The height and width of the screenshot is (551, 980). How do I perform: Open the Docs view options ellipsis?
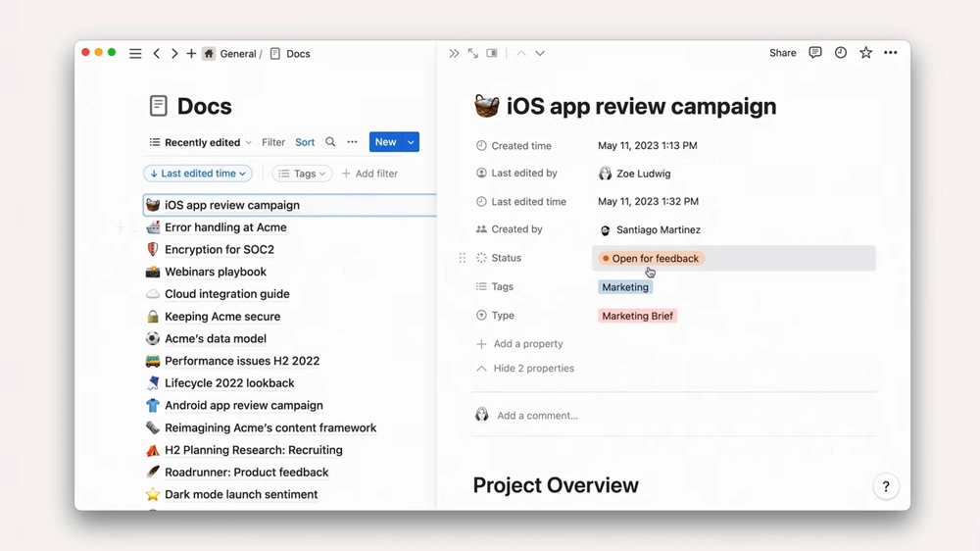pos(353,142)
